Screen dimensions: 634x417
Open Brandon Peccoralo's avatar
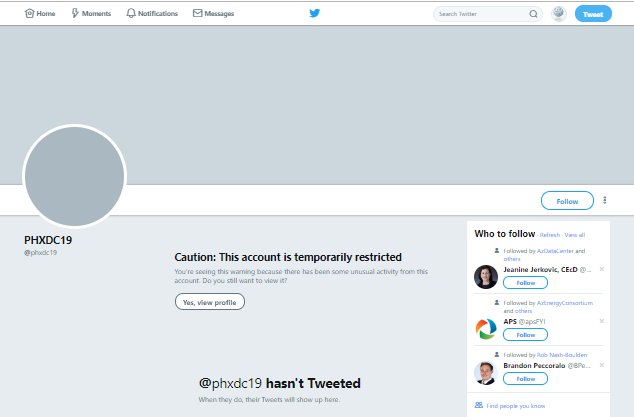[x=486, y=373]
